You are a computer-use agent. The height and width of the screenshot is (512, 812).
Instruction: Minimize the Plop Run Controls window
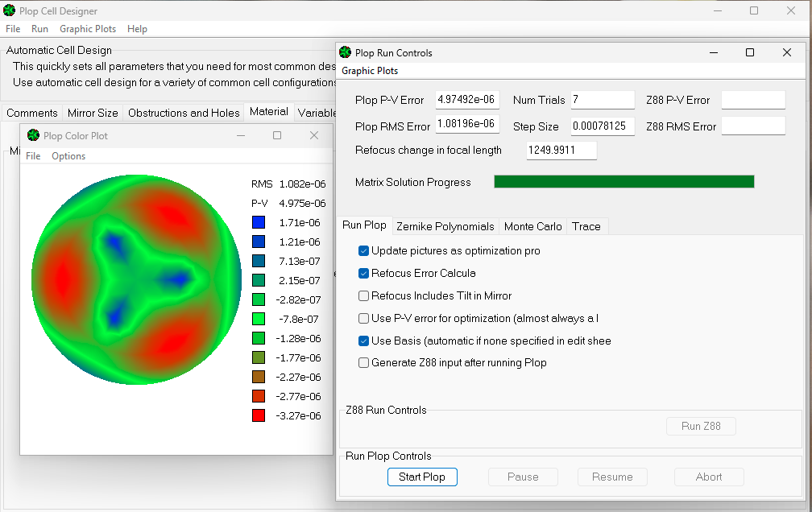[713, 52]
